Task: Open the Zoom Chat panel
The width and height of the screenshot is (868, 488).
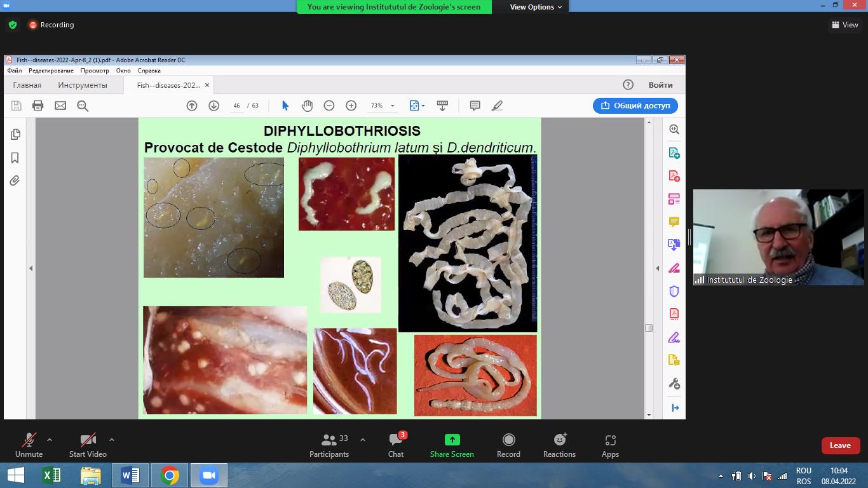Action: 396,440
